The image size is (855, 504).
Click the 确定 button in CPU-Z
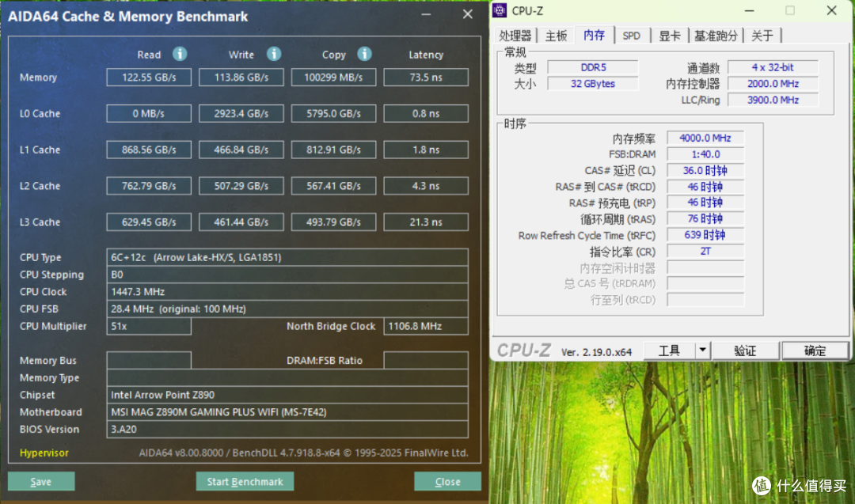click(815, 351)
